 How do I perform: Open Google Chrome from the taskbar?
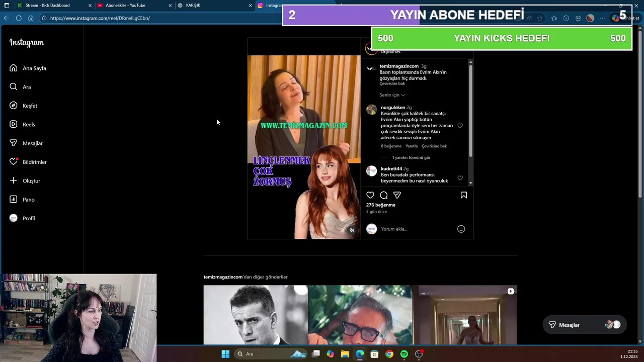pos(389,354)
